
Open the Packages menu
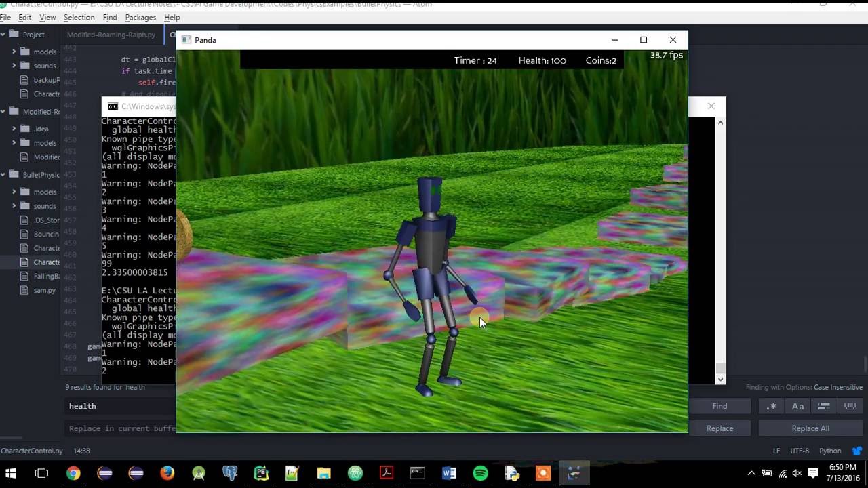(140, 17)
